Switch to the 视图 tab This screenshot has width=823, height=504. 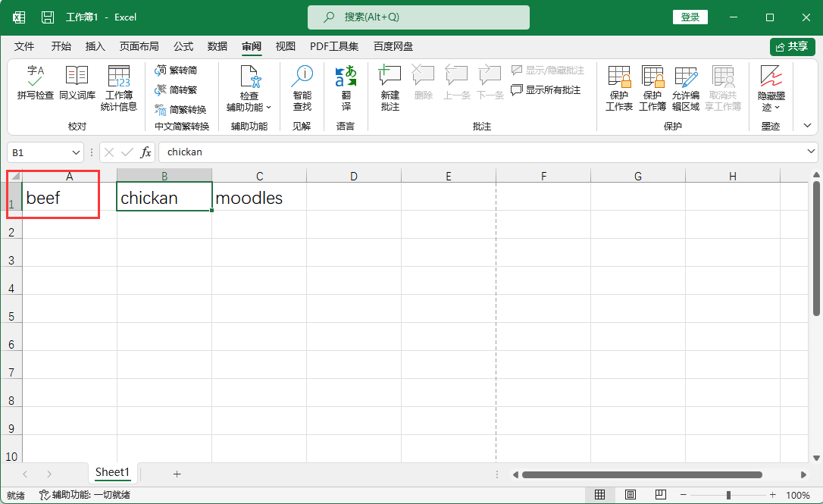(286, 47)
